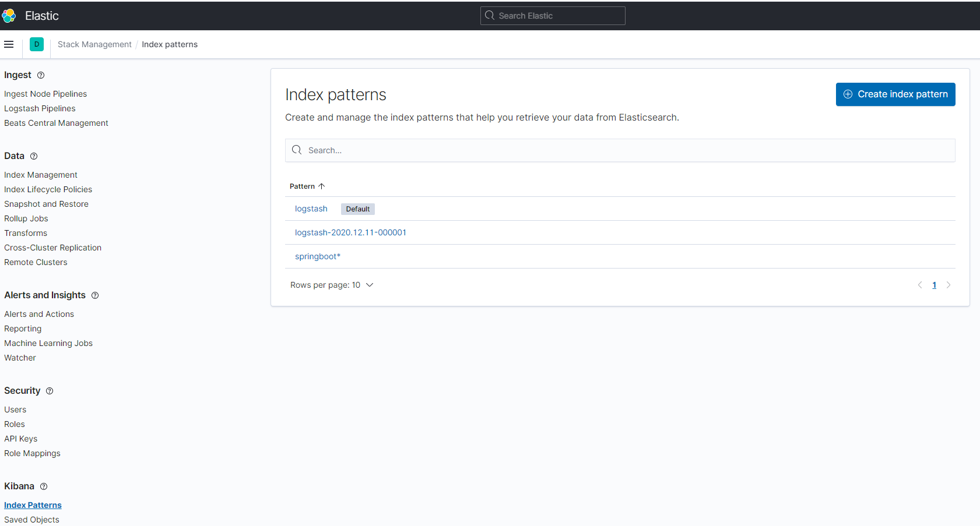The image size is (980, 526).
Task: Go to the next results page arrow
Action: (x=949, y=285)
